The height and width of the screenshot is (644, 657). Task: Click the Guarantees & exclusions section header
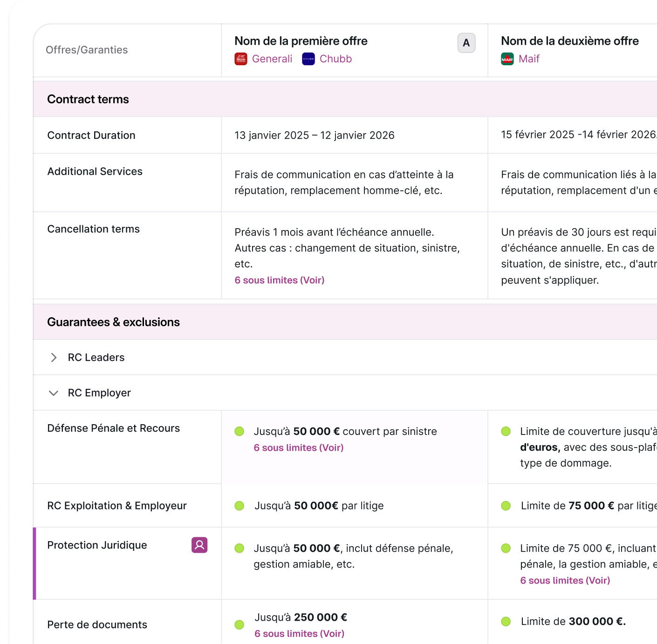pos(113,322)
